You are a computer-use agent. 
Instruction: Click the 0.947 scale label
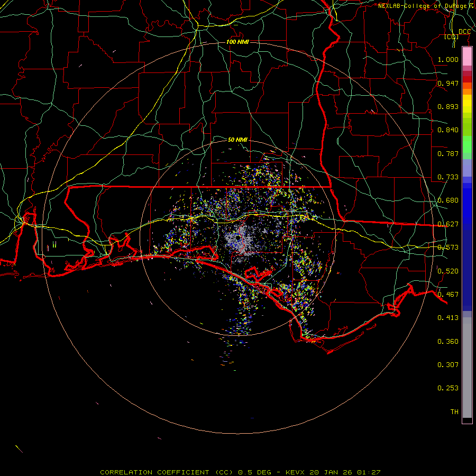(x=448, y=83)
